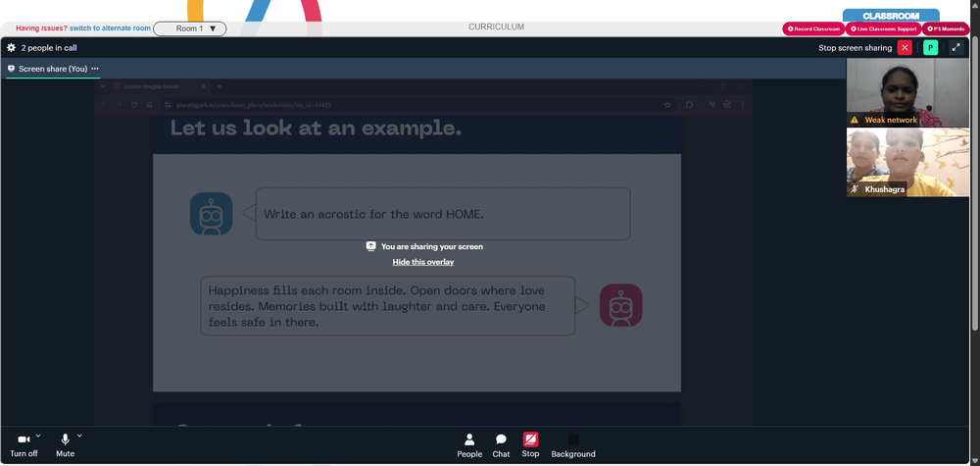The height and width of the screenshot is (466, 980).
Task: Turn off the camera
Action: (24, 444)
